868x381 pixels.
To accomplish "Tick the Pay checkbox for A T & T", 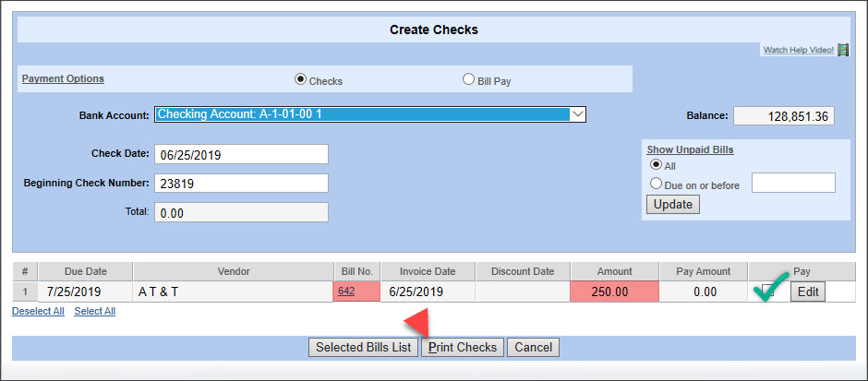I will click(x=767, y=291).
